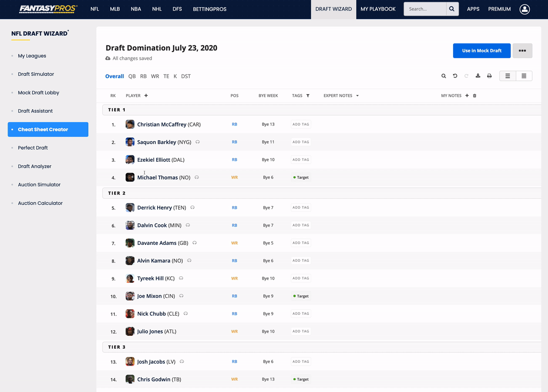Open the NFL menu
548x392 pixels.
coord(95,9)
